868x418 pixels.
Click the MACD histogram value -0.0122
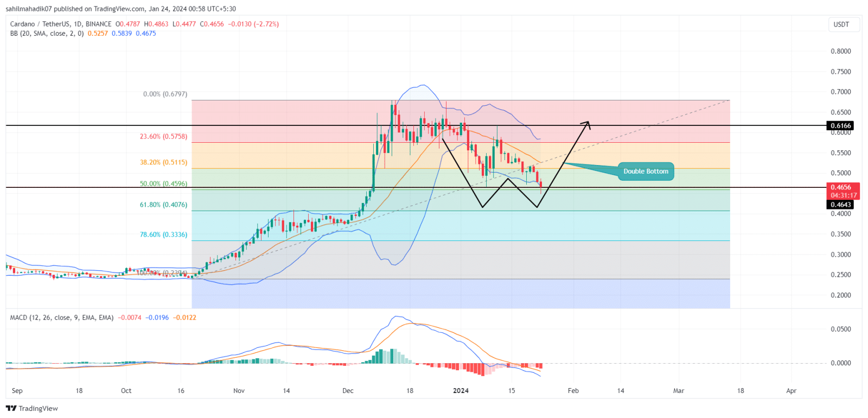pyautogui.click(x=184, y=318)
